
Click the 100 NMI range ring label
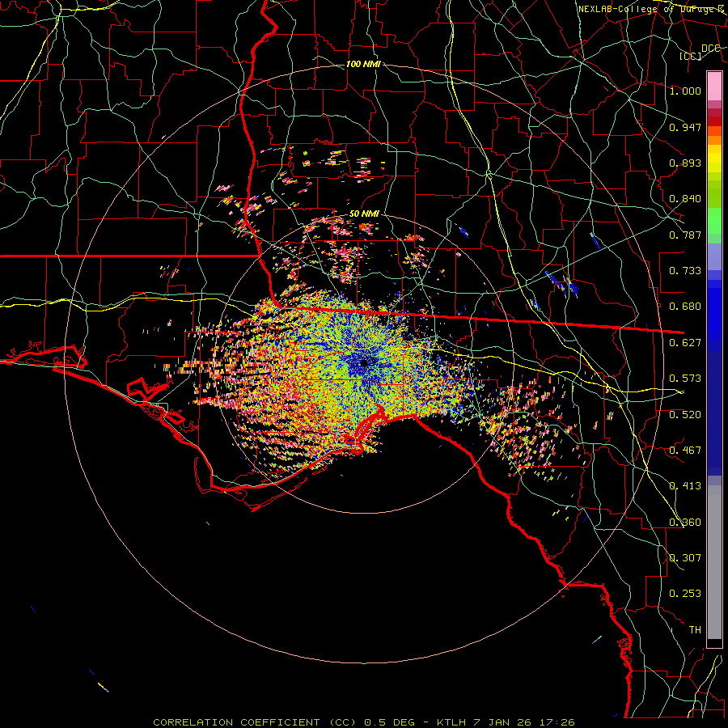[x=363, y=64]
